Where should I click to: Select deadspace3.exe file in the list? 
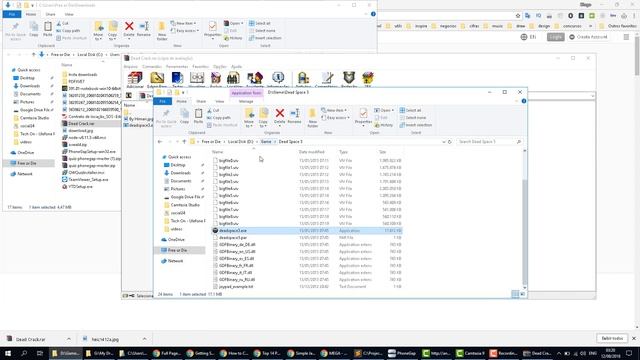tap(307, 231)
